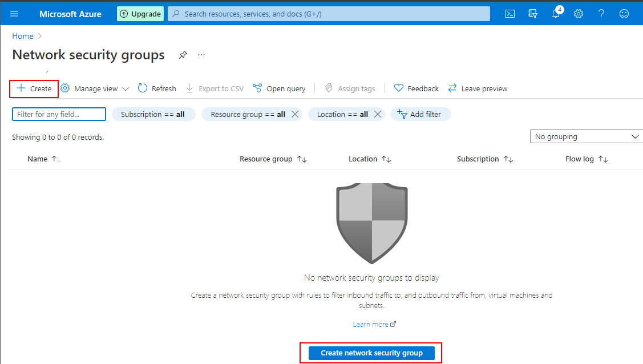Remove the Resource group filter
This screenshot has width=643, height=364.
295,114
